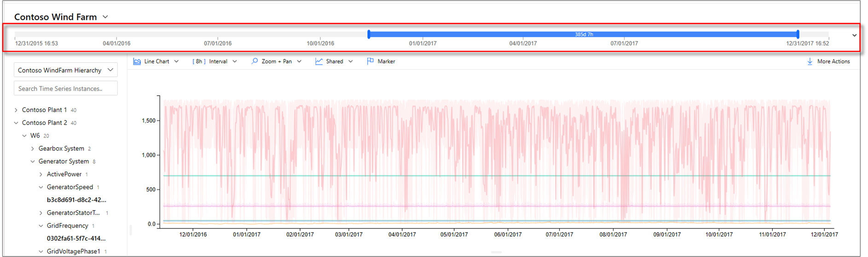The width and height of the screenshot is (868, 257).
Task: Open the Zoom + Pan dropdown arrow
Action: [x=299, y=61]
